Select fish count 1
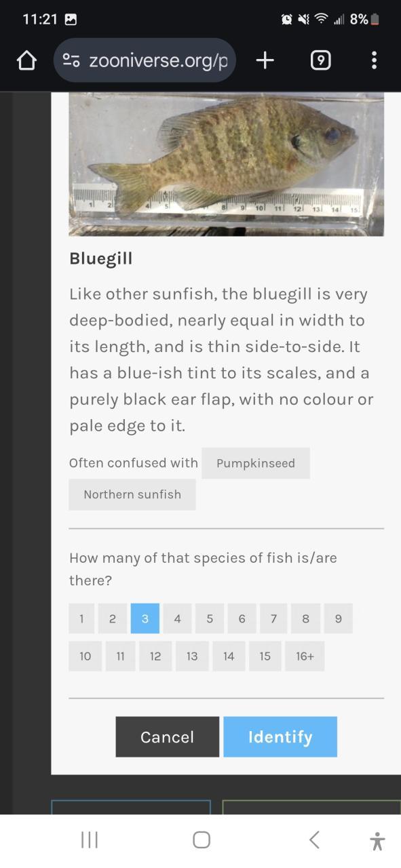The height and width of the screenshot is (868, 401). [x=81, y=618]
